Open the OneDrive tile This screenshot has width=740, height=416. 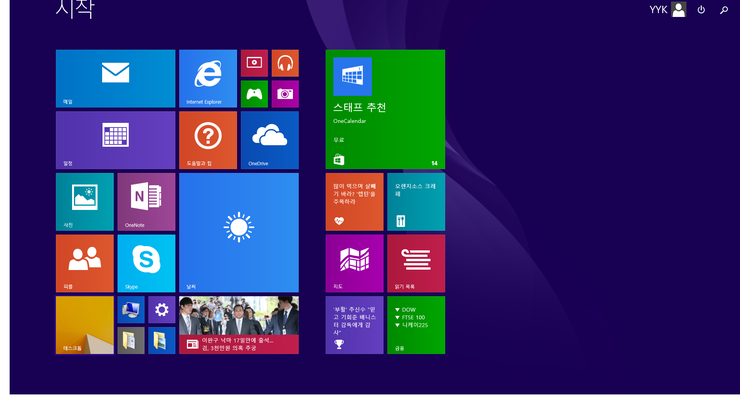(x=269, y=140)
